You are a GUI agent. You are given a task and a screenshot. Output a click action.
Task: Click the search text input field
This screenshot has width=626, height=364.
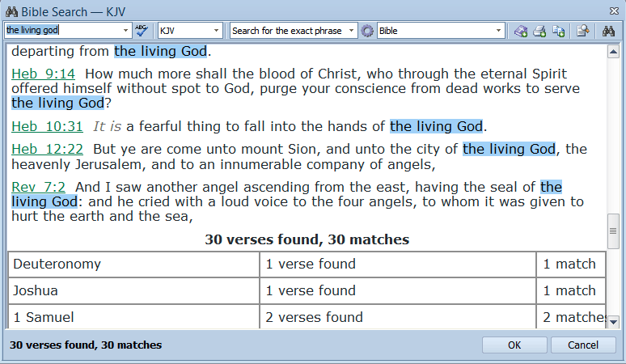[61, 31]
